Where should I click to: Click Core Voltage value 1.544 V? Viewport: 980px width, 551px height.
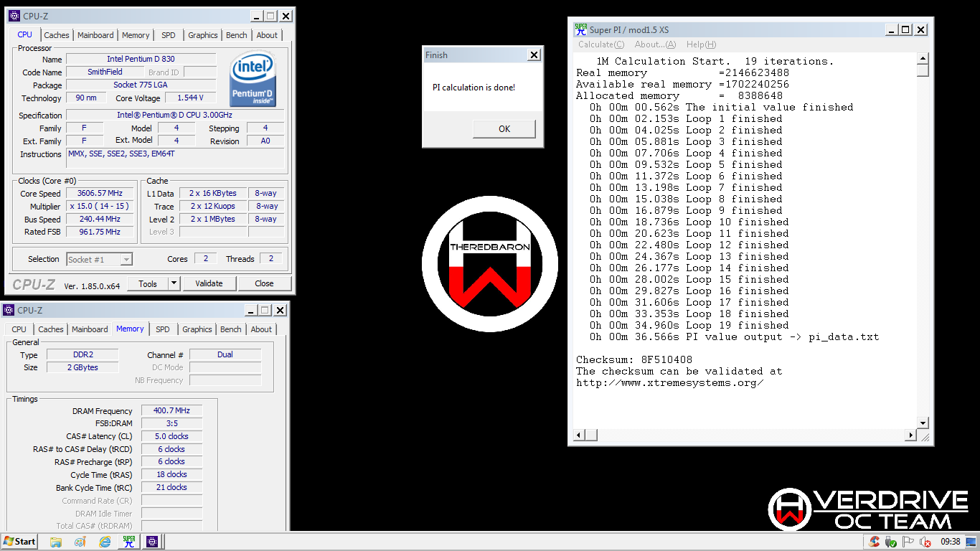pos(190,98)
